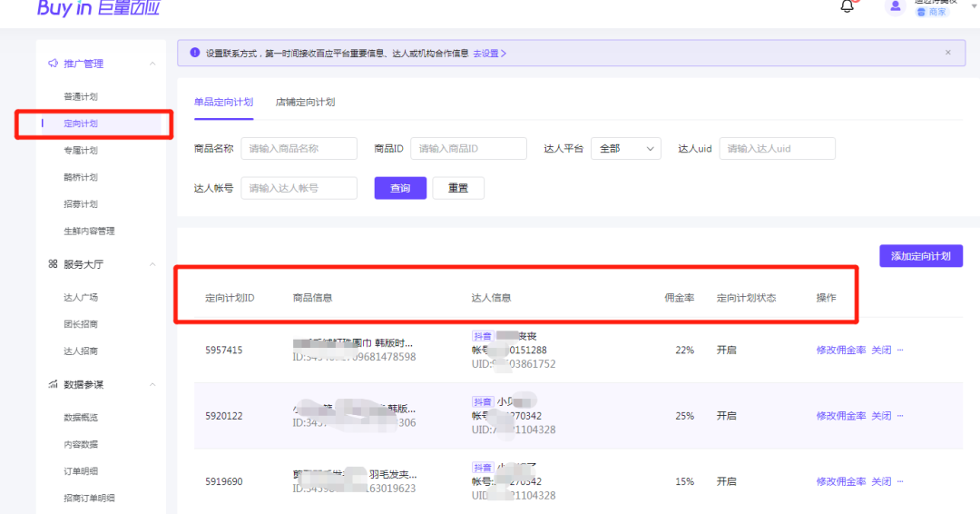Image resolution: width=980 pixels, height=514 pixels.
Task: Open more options for plan 5919690
Action: point(900,481)
